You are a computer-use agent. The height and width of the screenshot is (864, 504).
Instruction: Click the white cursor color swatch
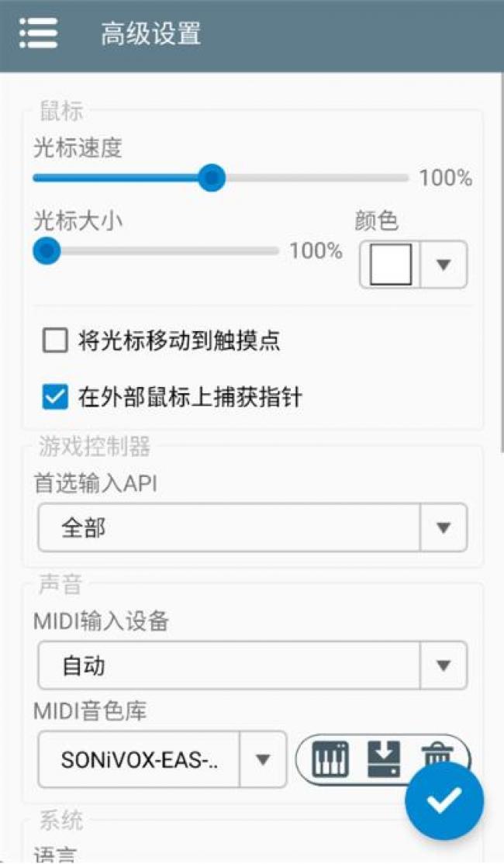coord(391,264)
